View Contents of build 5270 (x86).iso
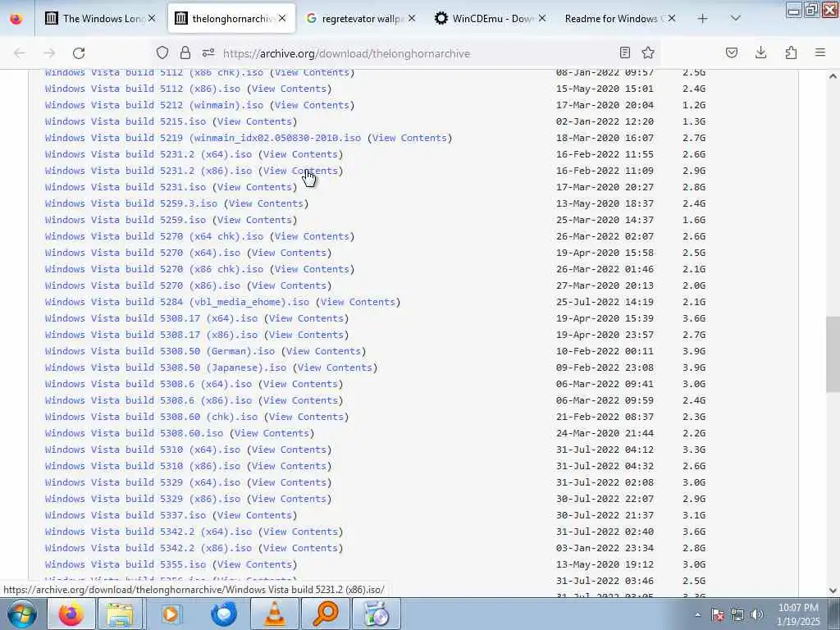This screenshot has width=840, height=630. coord(290,285)
